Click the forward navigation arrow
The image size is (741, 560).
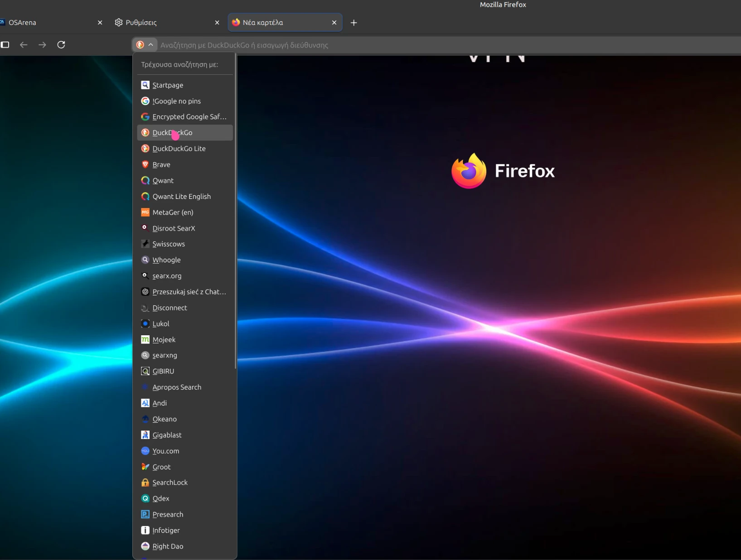pyautogui.click(x=42, y=44)
